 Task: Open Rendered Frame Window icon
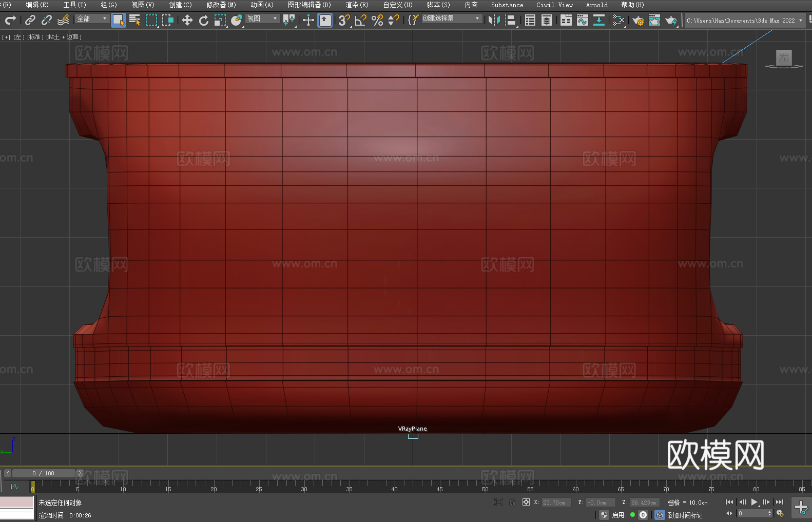click(654, 20)
